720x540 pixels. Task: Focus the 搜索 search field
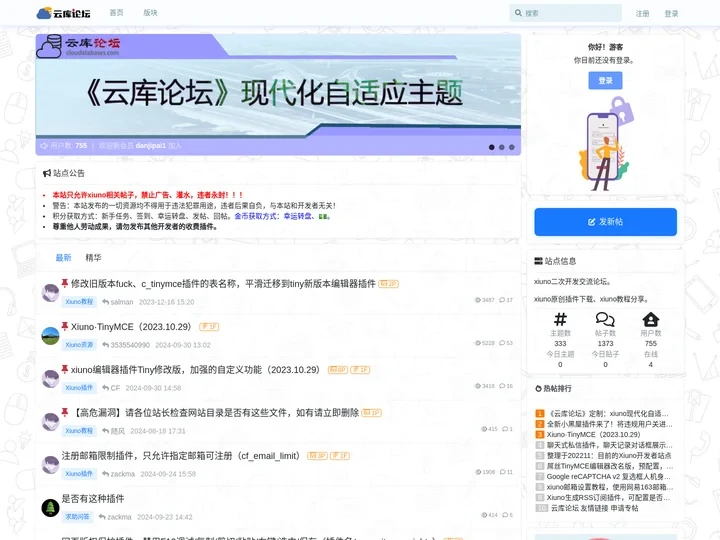click(566, 13)
